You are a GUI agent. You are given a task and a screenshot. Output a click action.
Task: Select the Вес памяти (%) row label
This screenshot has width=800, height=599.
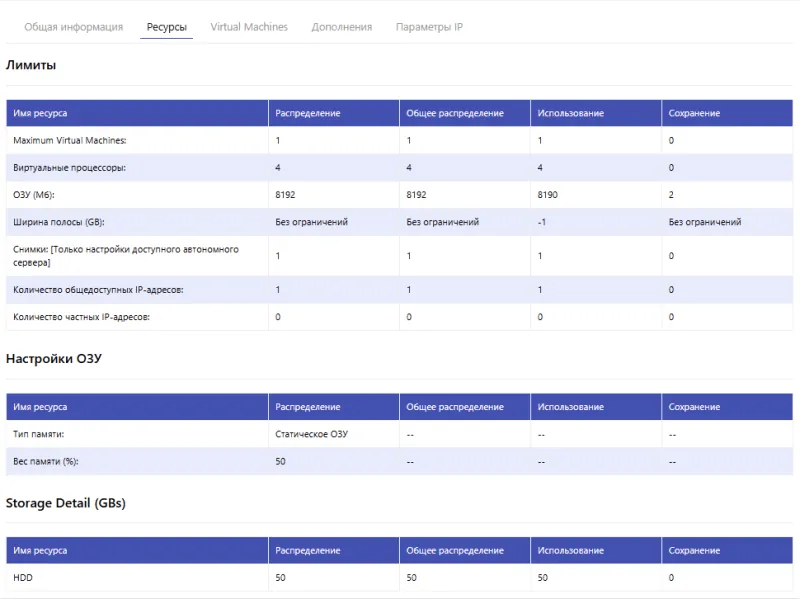46,462
